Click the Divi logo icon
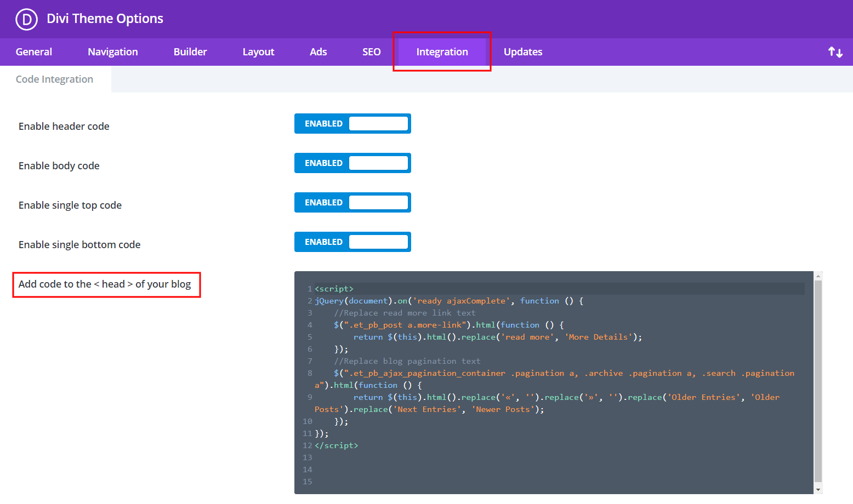853x504 pixels. pos(26,19)
